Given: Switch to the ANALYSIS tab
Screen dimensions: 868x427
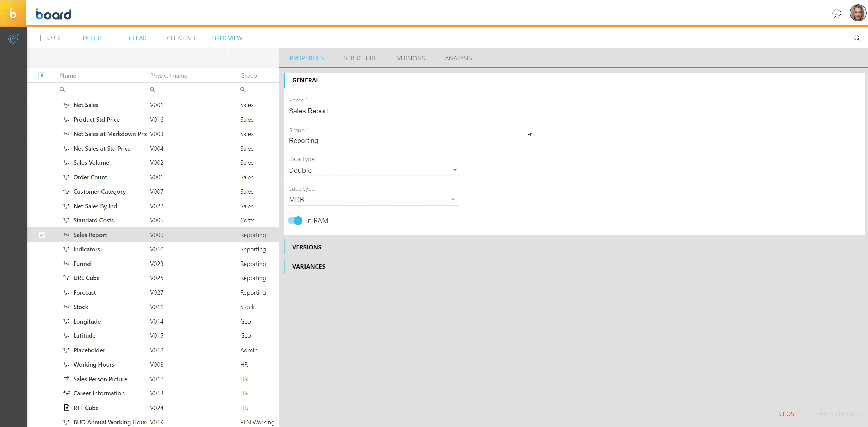Looking at the screenshot, I should [x=458, y=58].
